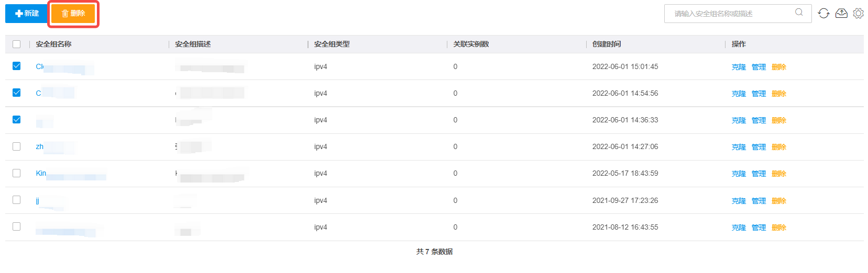This screenshot has height=273, width=868.
Task: Click 删除 link in the "Kin" row
Action: click(779, 174)
